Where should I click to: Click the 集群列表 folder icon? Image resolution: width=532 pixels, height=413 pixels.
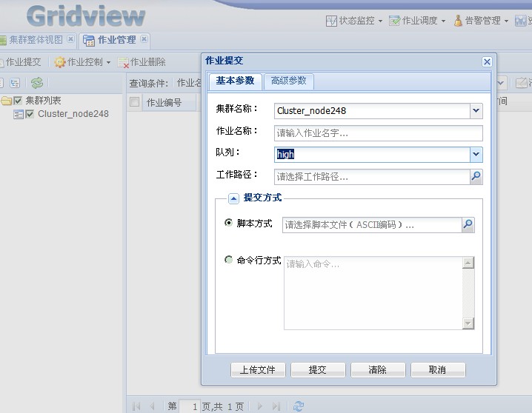click(x=7, y=101)
